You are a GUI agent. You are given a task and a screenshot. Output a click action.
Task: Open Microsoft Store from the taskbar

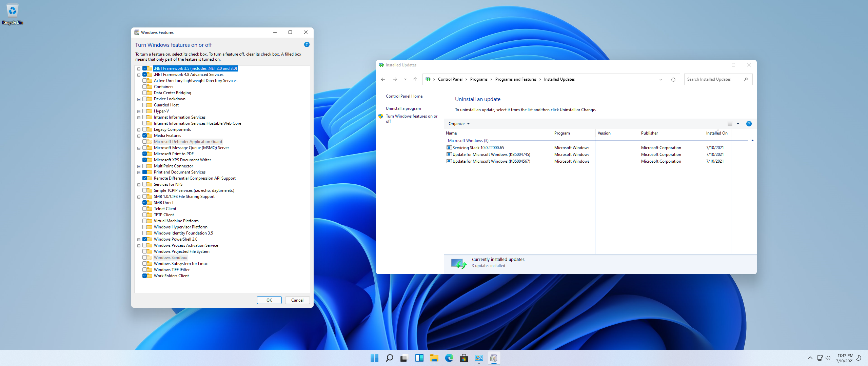click(x=464, y=358)
